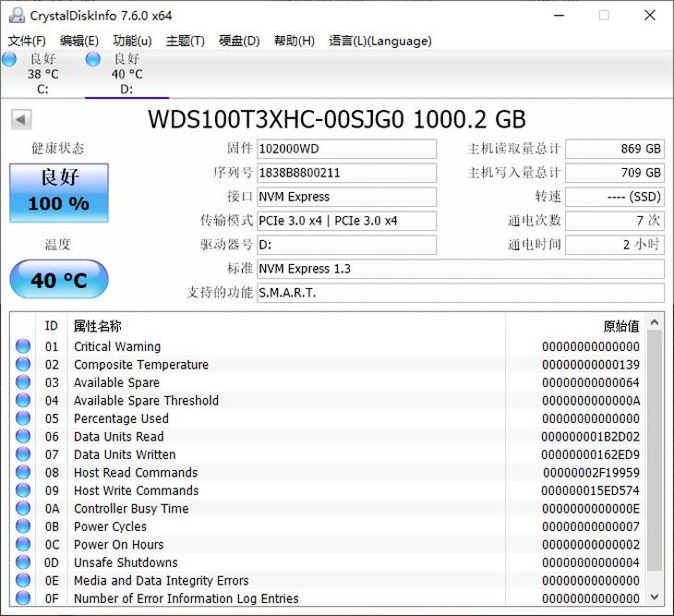Viewport: 674px width, 616px height.
Task: Click the status icon for Power Cycles
Action: tap(23, 526)
